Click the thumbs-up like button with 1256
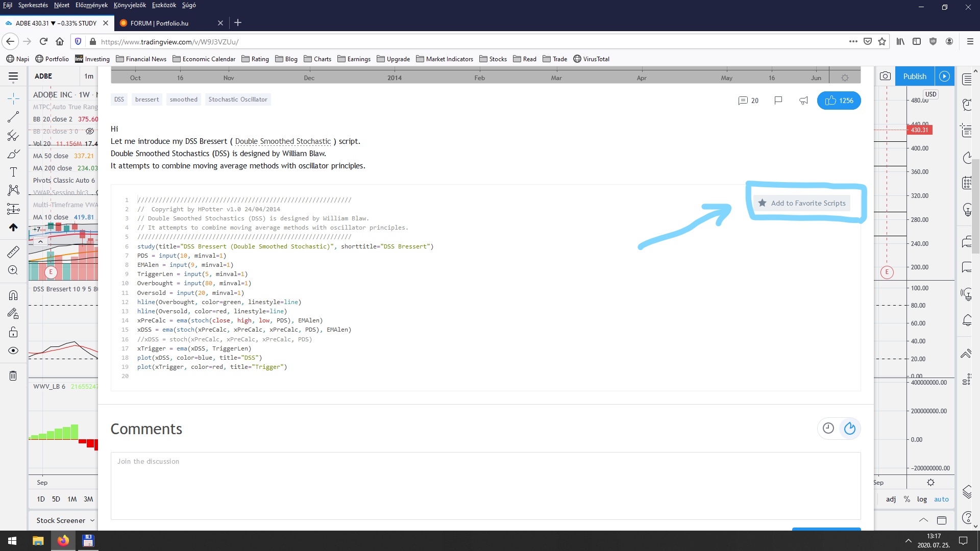Viewport: 980px width, 551px height. coord(839,101)
